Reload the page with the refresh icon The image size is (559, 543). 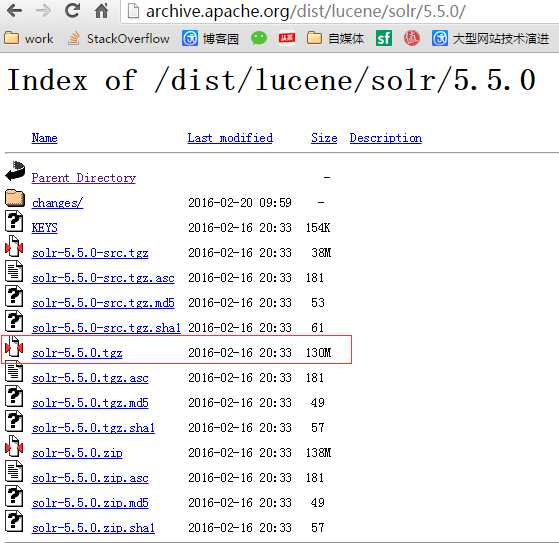72,11
